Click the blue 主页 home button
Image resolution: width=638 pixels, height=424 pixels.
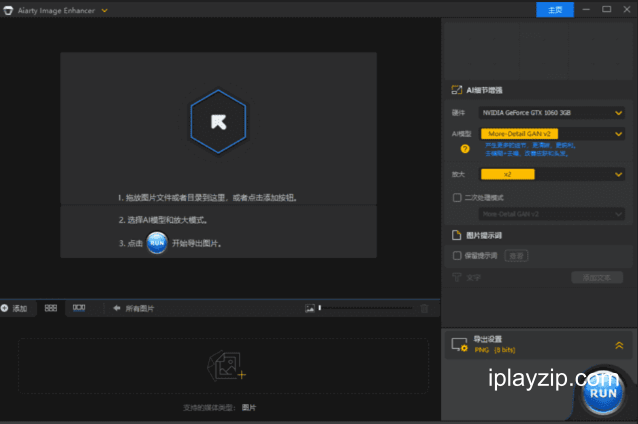click(x=555, y=10)
